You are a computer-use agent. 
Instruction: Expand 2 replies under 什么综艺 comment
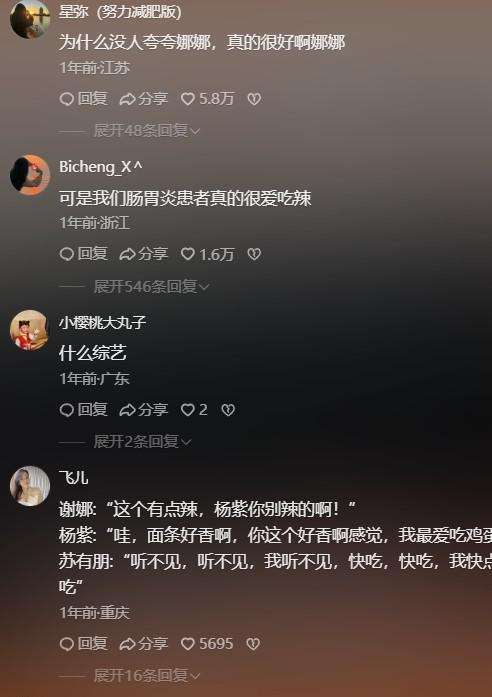142,442
